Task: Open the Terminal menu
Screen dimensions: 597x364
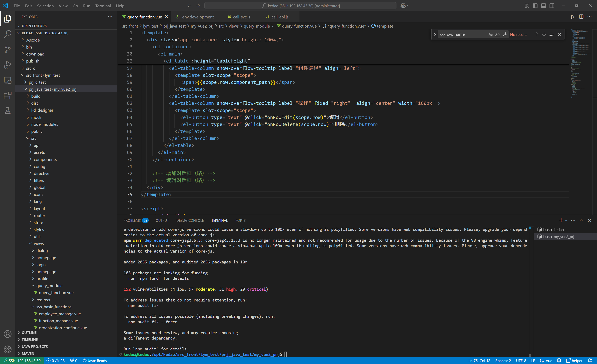Action: [x=103, y=6]
